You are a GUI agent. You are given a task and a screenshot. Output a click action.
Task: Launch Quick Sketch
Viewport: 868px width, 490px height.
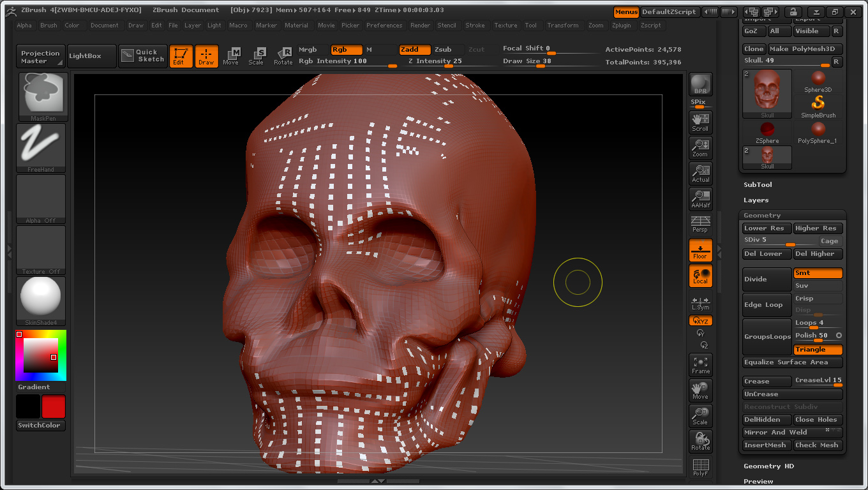click(143, 56)
